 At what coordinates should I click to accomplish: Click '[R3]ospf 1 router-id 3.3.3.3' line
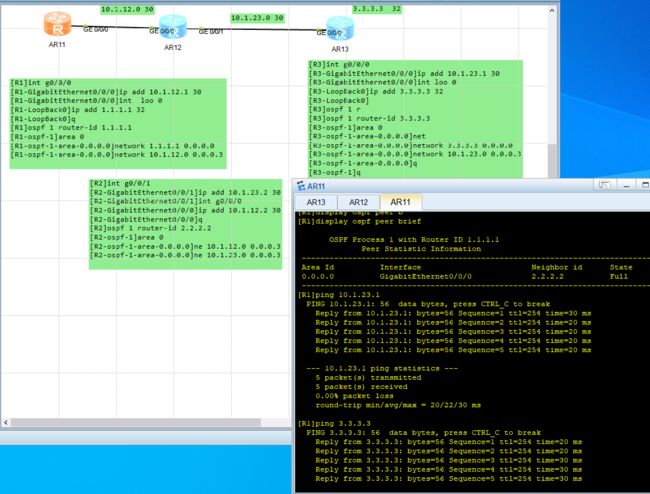(x=369, y=119)
